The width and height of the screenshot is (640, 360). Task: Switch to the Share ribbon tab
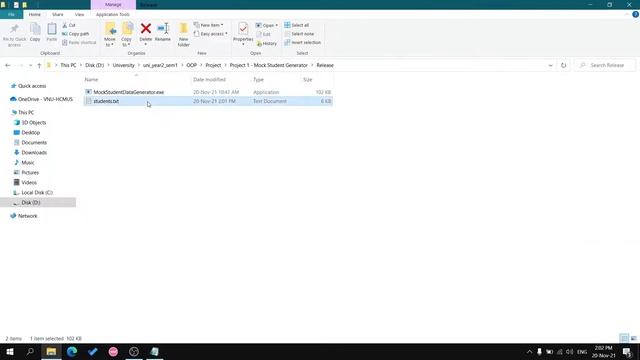click(58, 15)
